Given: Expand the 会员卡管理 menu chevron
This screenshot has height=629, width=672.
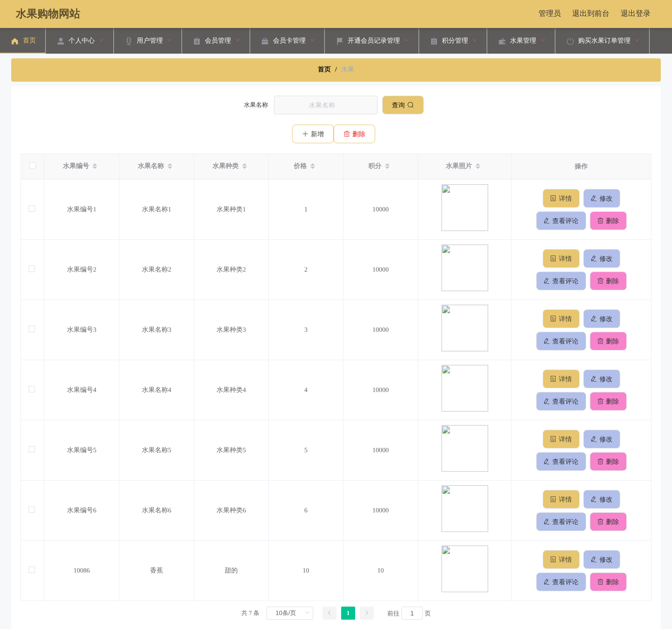Looking at the screenshot, I should pos(312,40).
